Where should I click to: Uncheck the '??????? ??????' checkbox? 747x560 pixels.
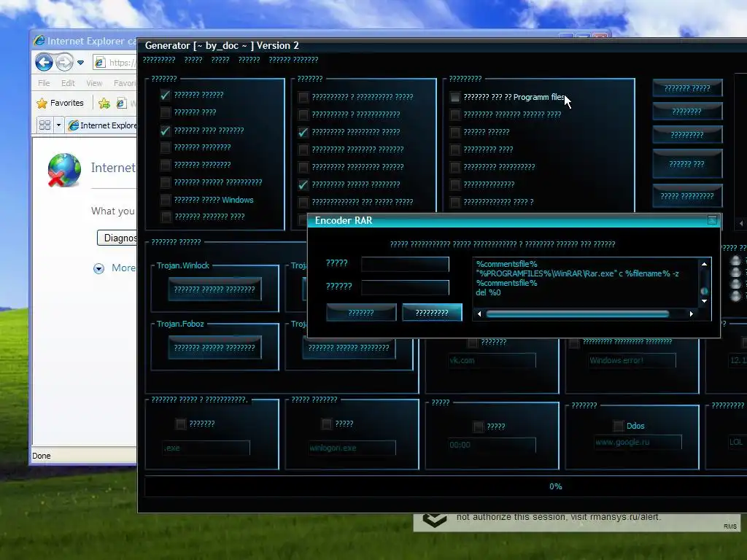pos(166,95)
